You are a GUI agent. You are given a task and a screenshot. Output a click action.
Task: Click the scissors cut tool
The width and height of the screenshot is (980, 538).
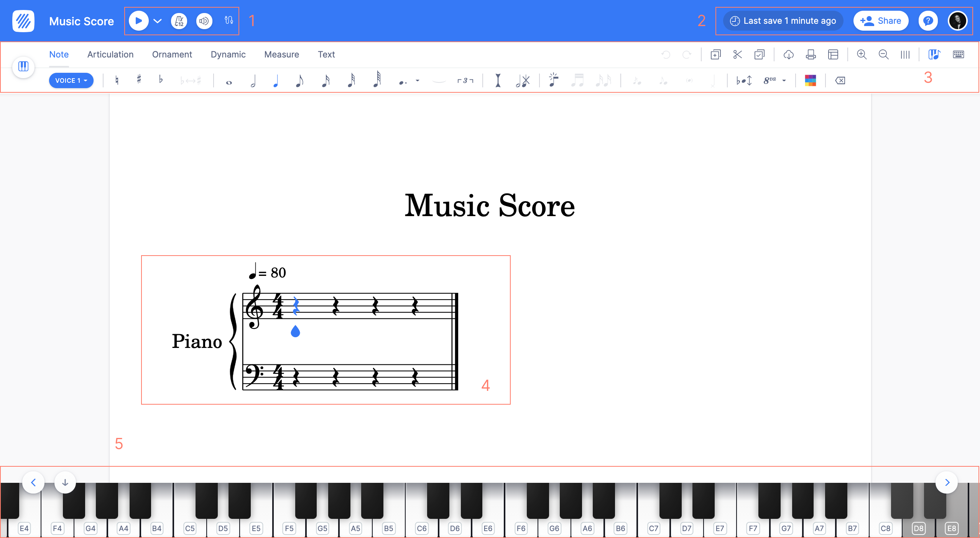[737, 54]
